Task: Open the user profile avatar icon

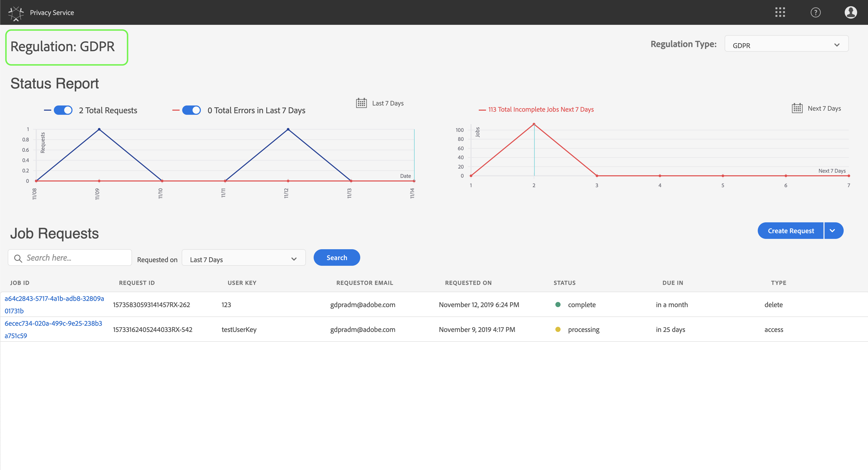Action: pos(850,12)
